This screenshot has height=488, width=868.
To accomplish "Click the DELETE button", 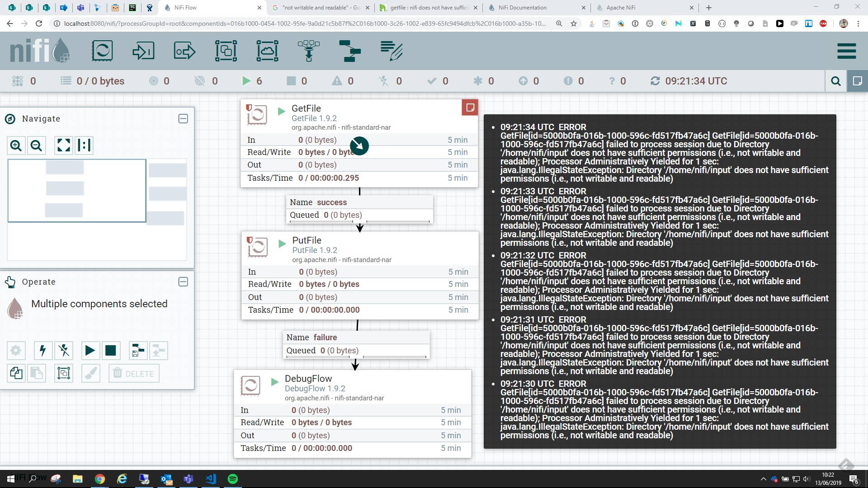I will coord(134,374).
